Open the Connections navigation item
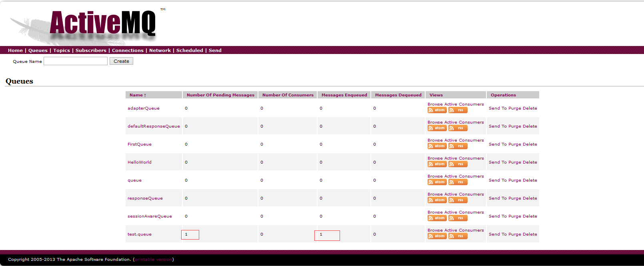644x266 pixels. click(x=128, y=50)
